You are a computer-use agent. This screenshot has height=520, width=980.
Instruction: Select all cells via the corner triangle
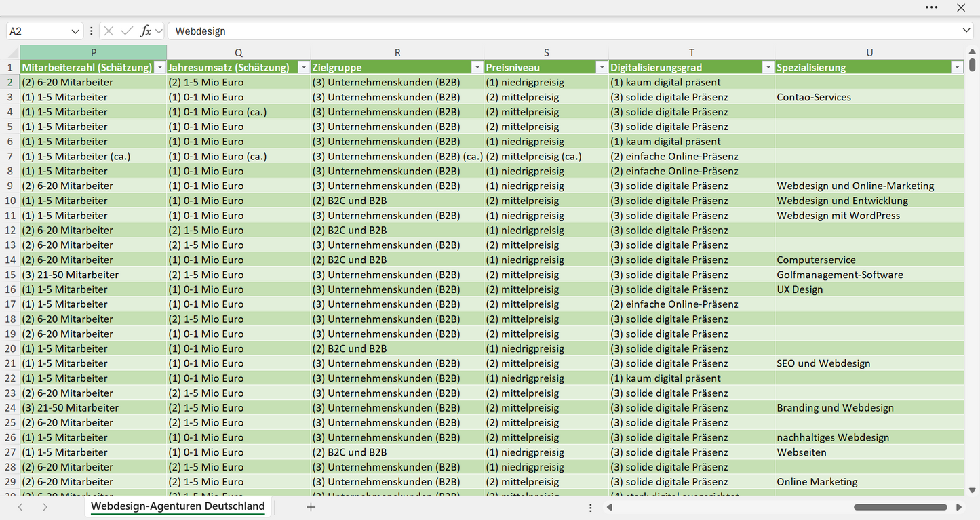13,53
